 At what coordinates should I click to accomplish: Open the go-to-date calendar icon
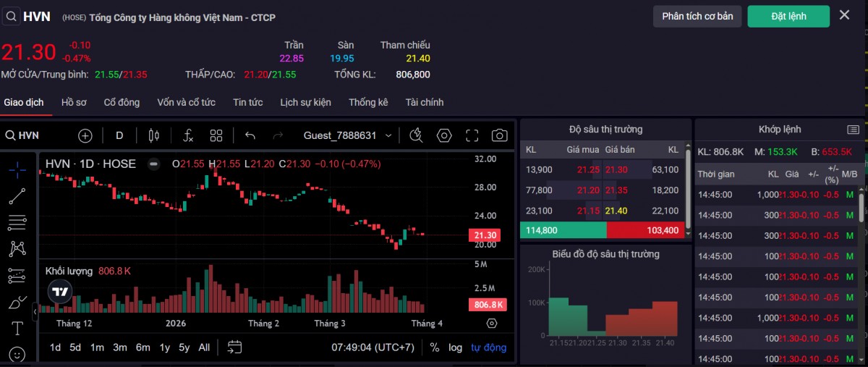click(234, 347)
